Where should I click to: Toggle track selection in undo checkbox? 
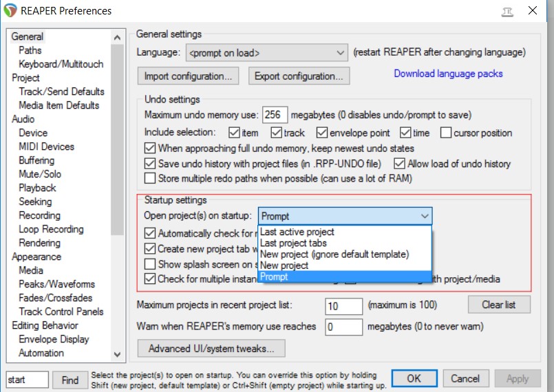tap(276, 133)
